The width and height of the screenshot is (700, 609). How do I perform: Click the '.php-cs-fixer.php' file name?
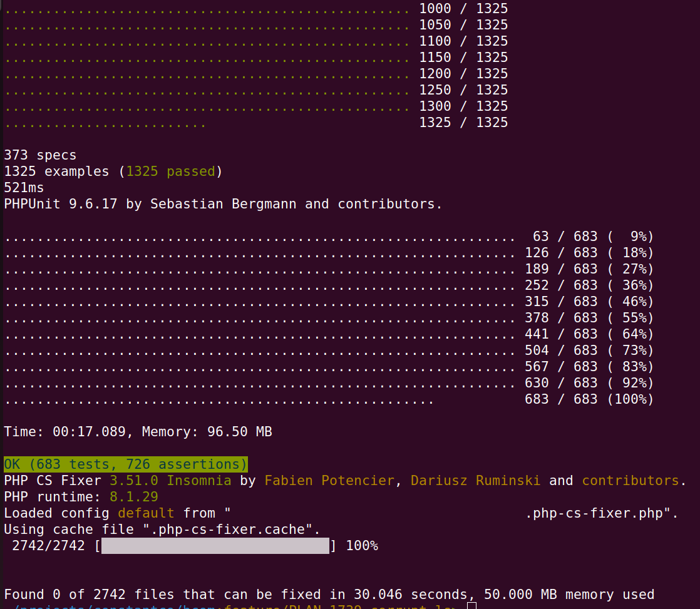coord(594,513)
